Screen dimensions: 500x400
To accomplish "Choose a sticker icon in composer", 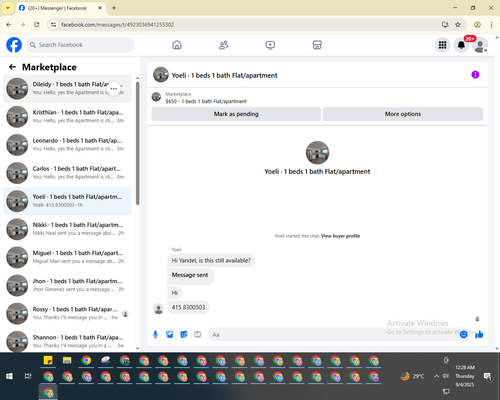I will coord(184,334).
